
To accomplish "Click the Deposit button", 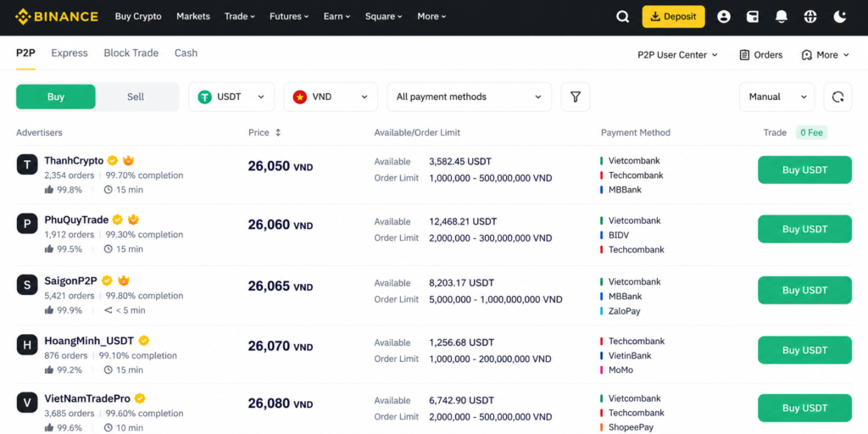I will coord(674,17).
